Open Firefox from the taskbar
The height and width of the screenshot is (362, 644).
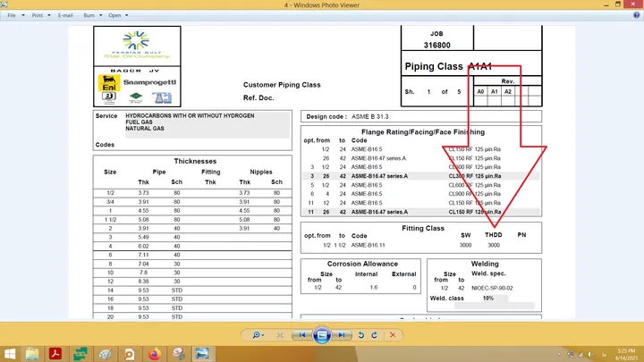pos(155,354)
